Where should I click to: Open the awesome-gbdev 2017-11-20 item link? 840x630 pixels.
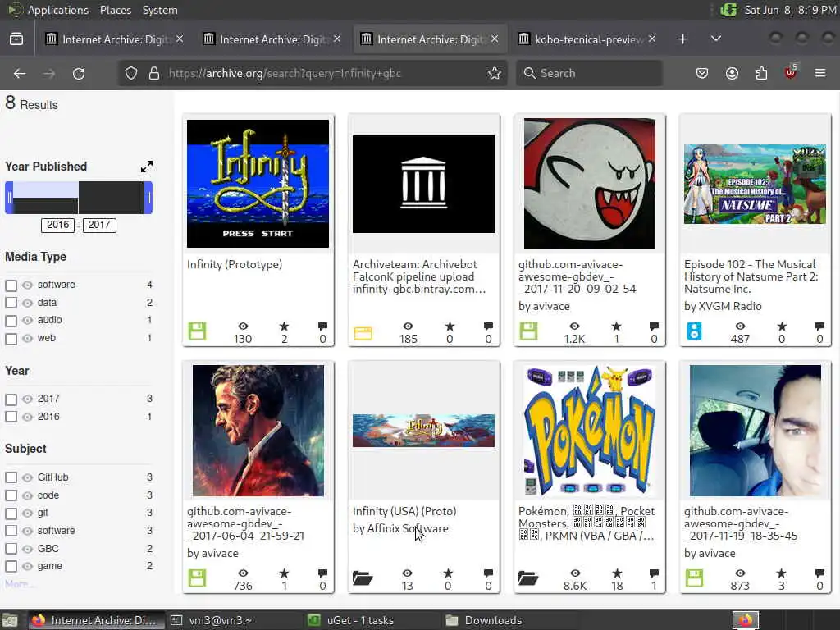tap(577, 276)
